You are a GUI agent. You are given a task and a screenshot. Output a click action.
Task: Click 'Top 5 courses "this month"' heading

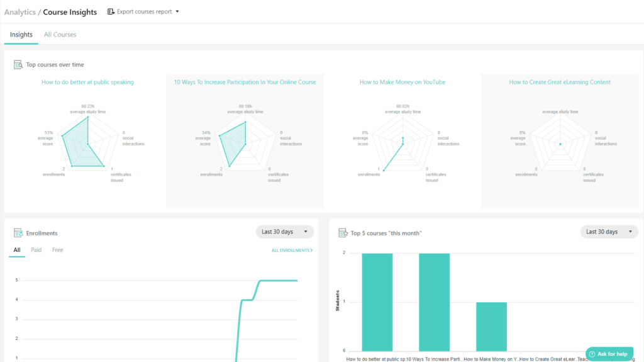[386, 233]
